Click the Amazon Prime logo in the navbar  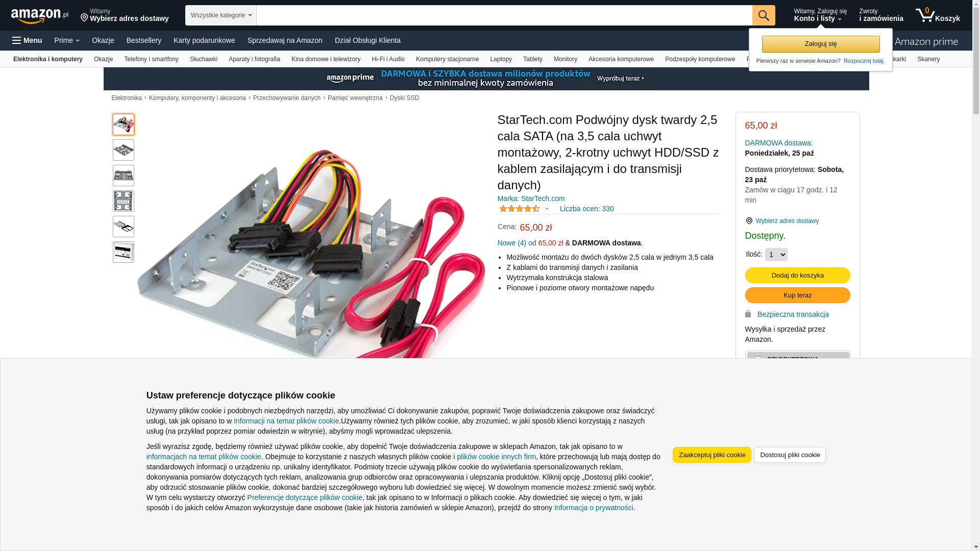(x=926, y=41)
